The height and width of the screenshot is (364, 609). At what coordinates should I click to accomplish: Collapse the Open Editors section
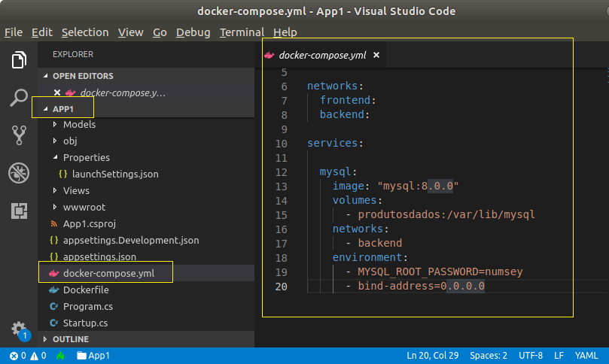tap(45, 76)
